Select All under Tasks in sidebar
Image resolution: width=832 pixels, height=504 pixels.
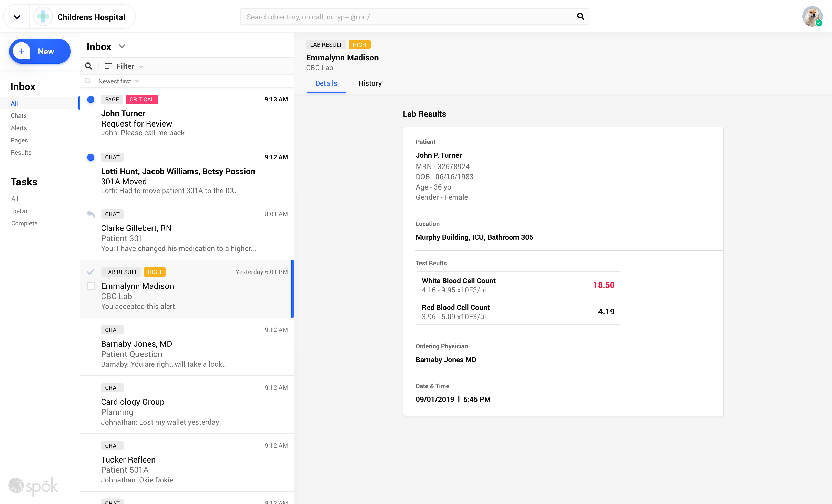pyautogui.click(x=15, y=199)
